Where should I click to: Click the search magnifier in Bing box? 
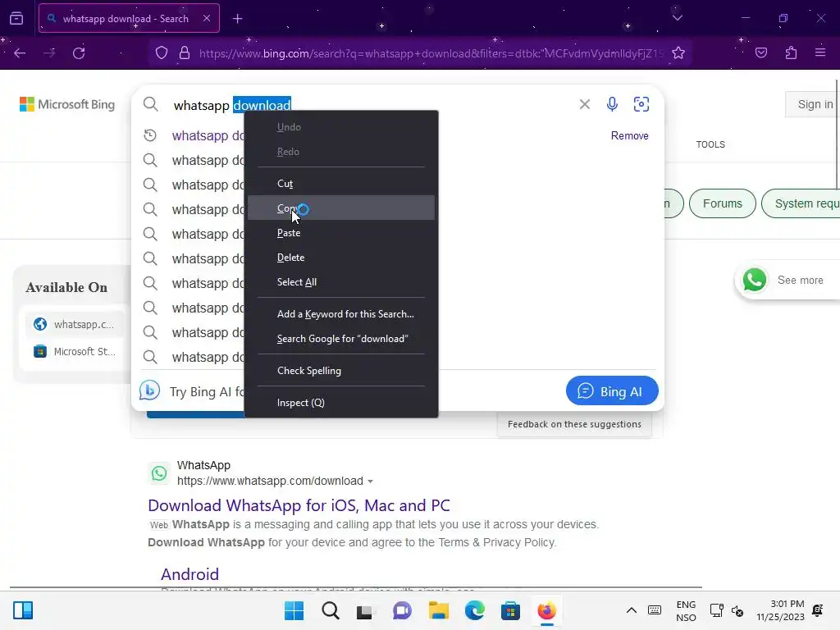click(x=151, y=104)
